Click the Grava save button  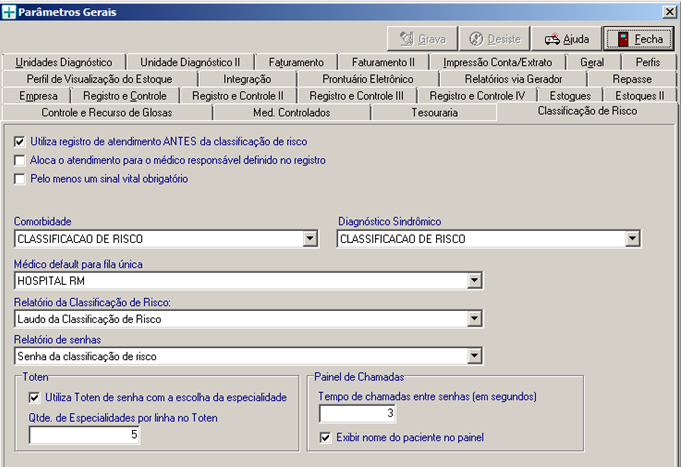[422, 39]
